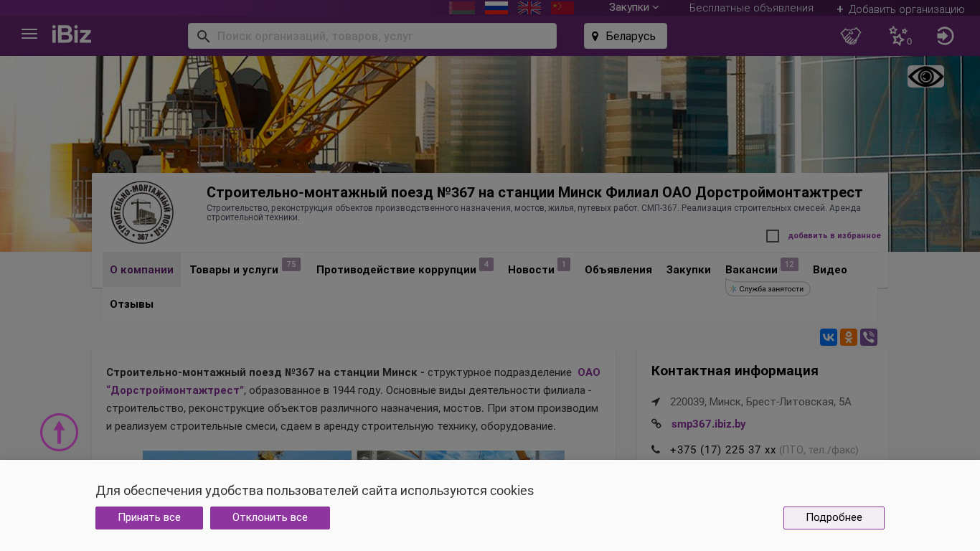
Task: Open the Видео tab
Action: click(x=830, y=270)
